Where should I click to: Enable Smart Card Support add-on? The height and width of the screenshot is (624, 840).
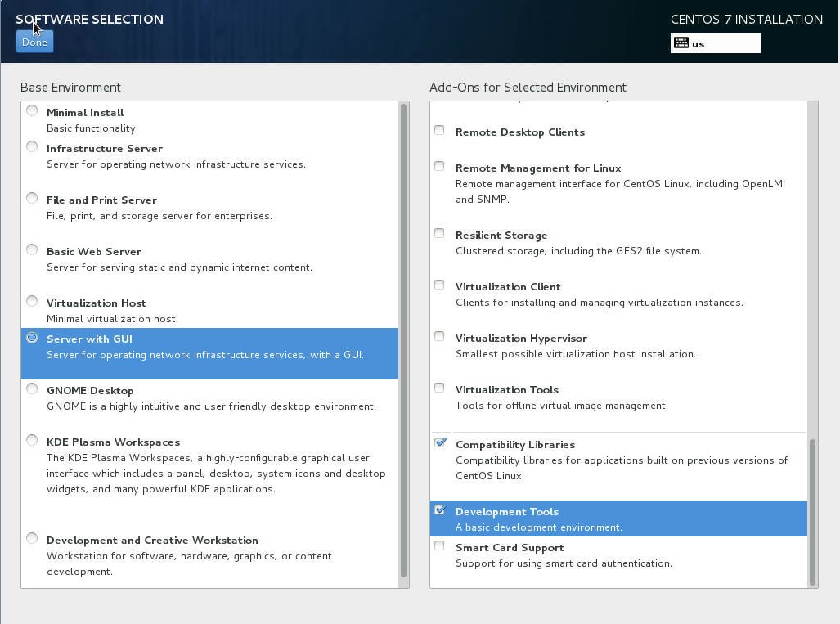(x=440, y=546)
